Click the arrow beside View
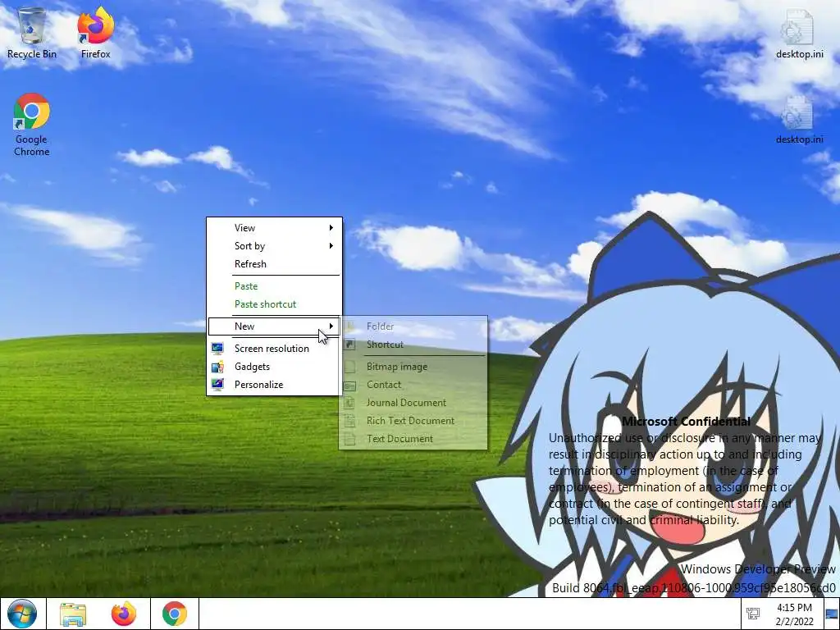Viewport: 840px width, 630px height. [331, 228]
